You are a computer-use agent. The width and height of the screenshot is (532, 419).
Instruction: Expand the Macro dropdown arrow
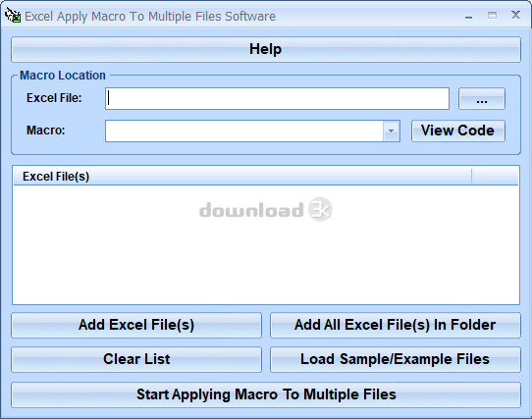point(392,131)
